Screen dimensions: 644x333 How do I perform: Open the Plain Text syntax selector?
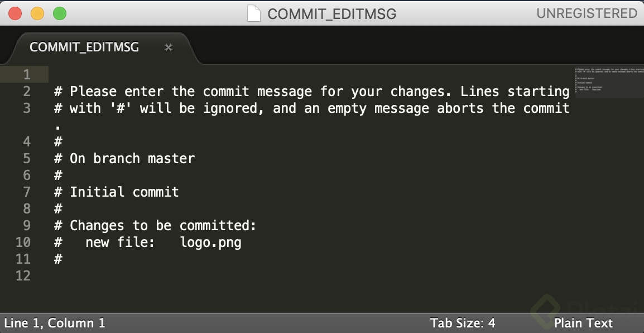pos(583,323)
